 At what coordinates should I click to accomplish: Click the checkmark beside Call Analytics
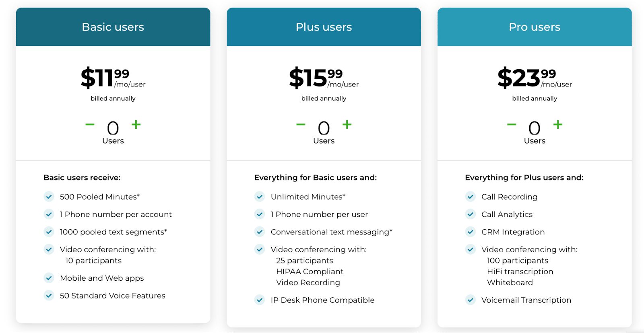[x=471, y=214]
